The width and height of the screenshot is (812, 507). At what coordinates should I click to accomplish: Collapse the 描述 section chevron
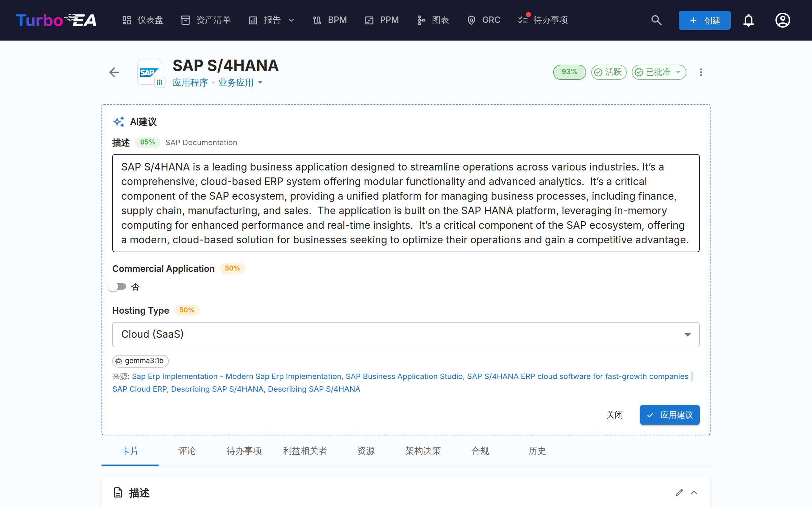[694, 492]
